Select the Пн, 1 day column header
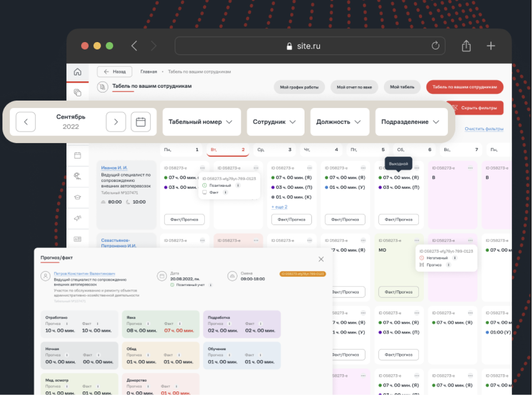The width and height of the screenshot is (532, 395). [181, 150]
